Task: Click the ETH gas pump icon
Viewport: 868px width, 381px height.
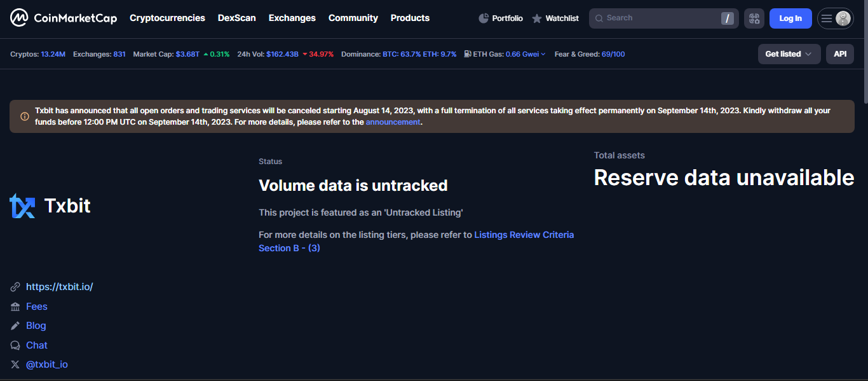Action: tap(468, 54)
